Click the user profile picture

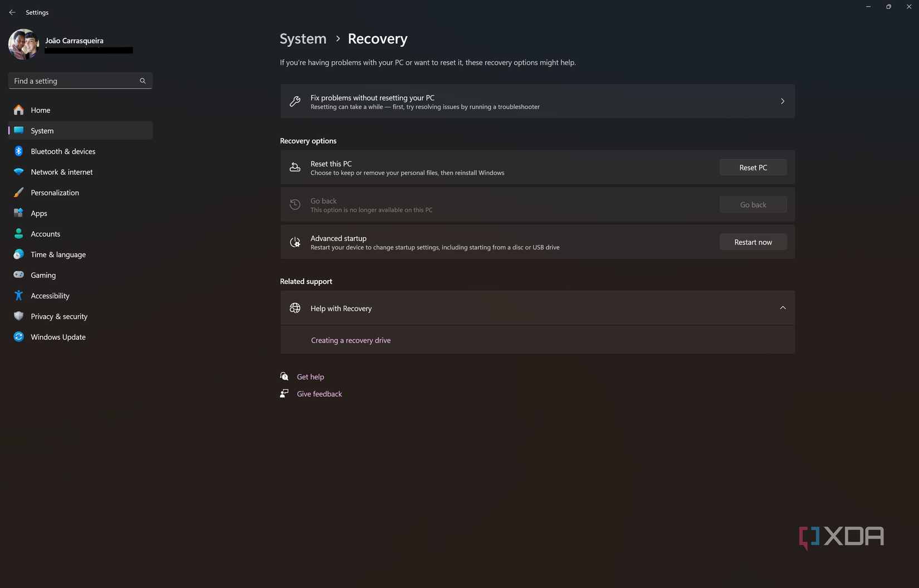tap(24, 44)
